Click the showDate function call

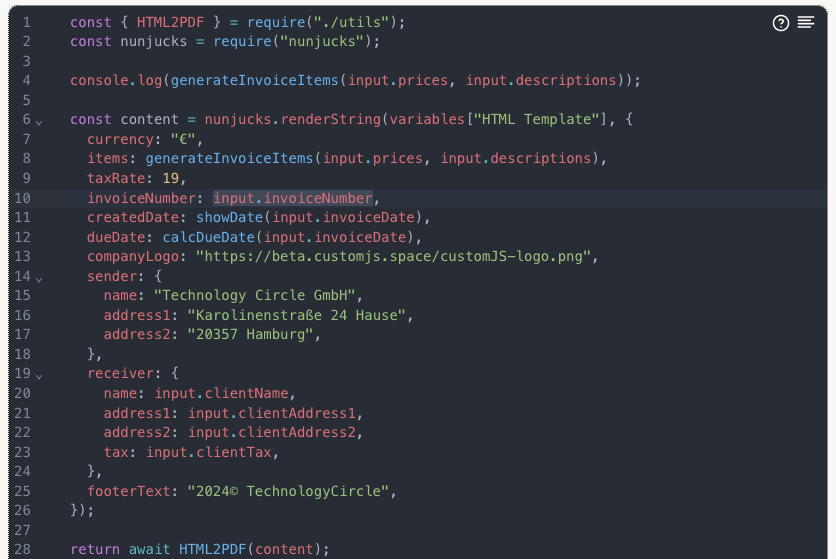[229, 217]
